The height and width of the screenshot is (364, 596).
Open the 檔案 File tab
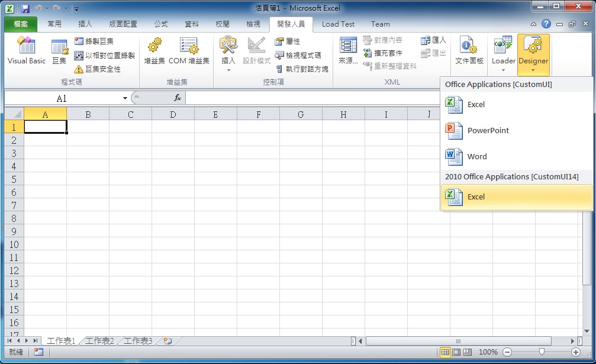(x=21, y=24)
